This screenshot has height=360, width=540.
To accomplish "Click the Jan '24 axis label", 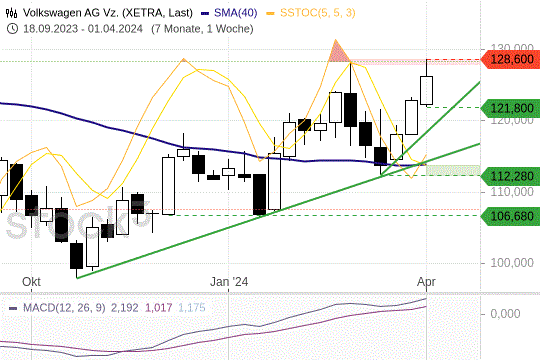I will coord(229,282).
